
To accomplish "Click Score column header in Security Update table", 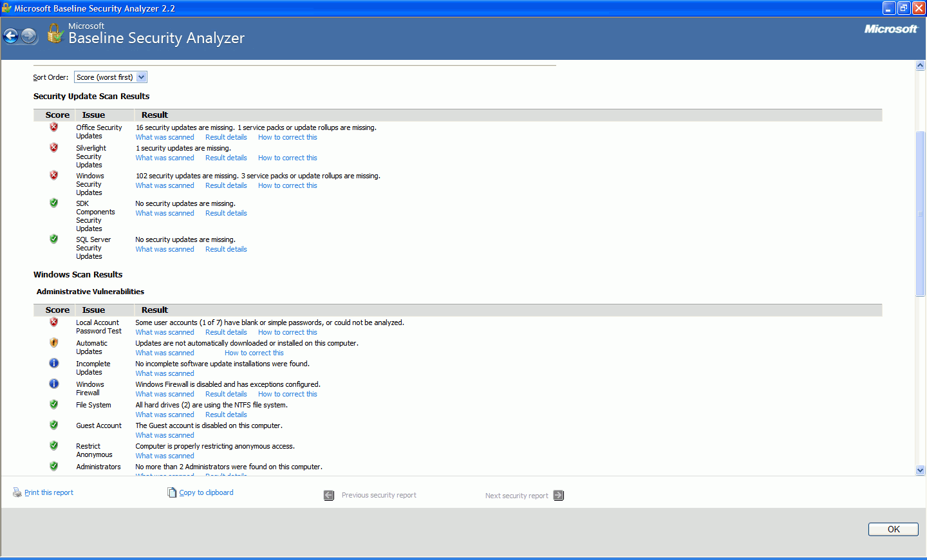I will click(57, 115).
